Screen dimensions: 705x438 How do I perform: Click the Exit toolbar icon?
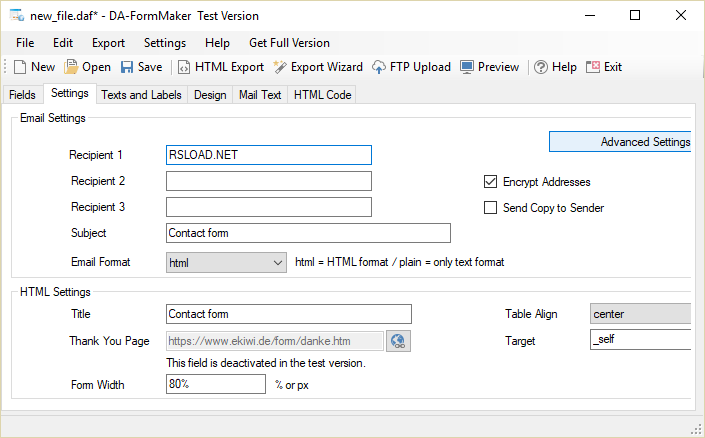coord(593,67)
